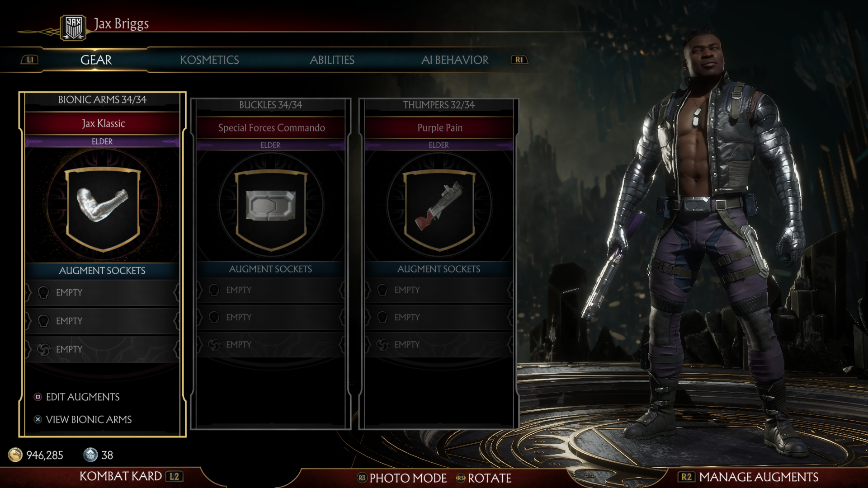Screen dimensions: 868x488
Task: Click the L1 shoulder button icon
Action: click(x=30, y=60)
